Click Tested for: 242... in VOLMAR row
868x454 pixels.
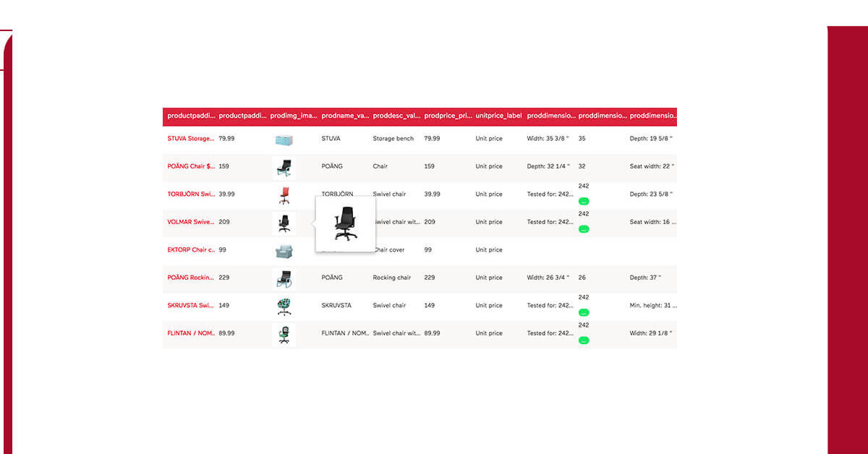(551, 222)
